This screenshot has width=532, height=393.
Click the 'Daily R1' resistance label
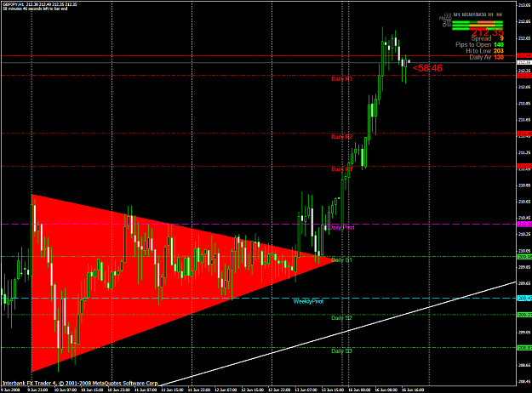(x=341, y=169)
